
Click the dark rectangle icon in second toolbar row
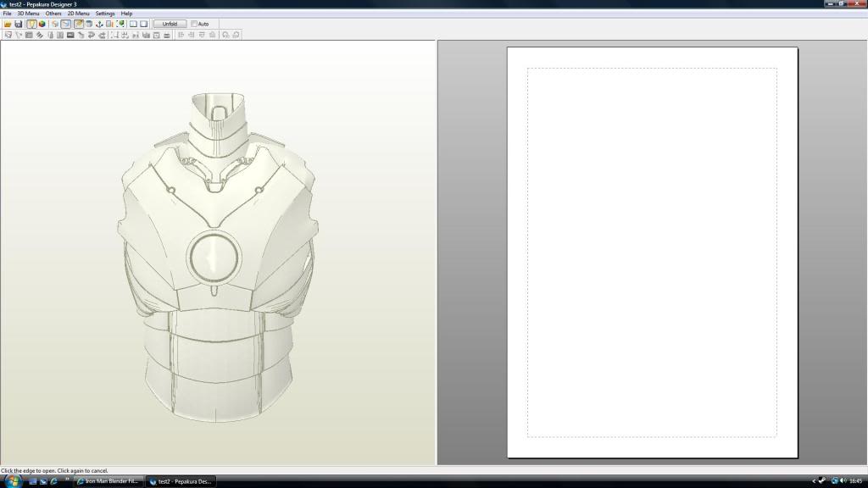[x=70, y=35]
